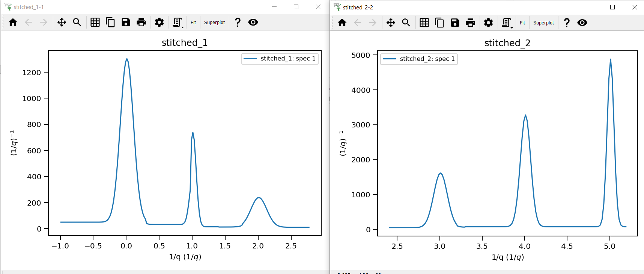Screen dimensions: 644x274
Task: Click back arrow in stitched_2 toolbar
Action: 358,23
